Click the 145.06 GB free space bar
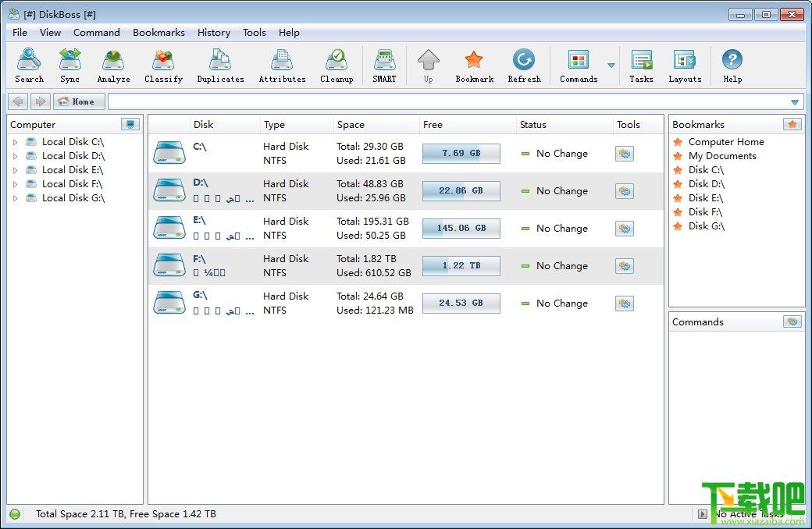The height and width of the screenshot is (529, 812). point(461,229)
